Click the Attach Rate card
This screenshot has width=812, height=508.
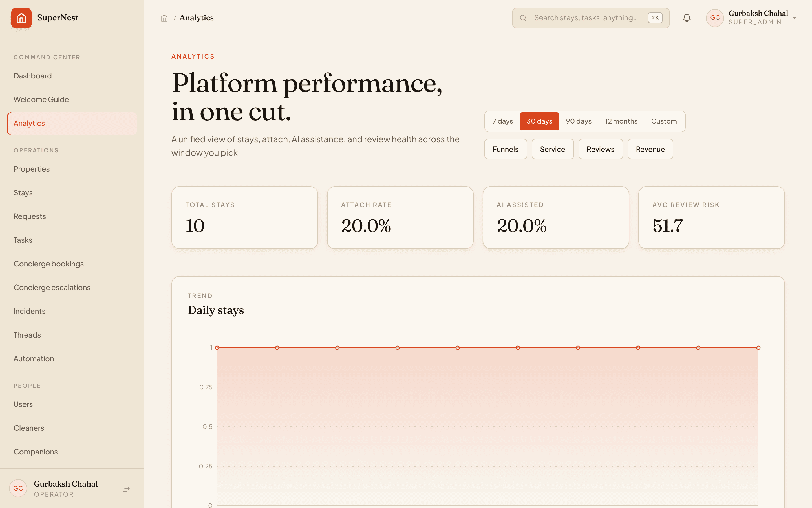point(400,218)
